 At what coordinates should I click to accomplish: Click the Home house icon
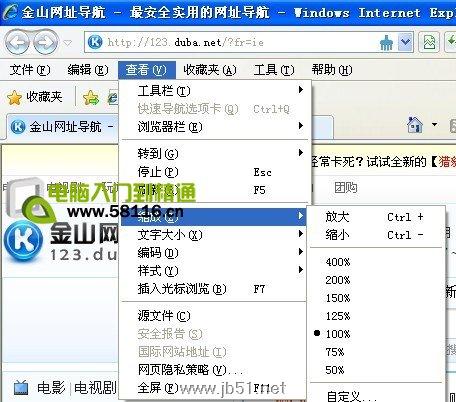click(415, 125)
